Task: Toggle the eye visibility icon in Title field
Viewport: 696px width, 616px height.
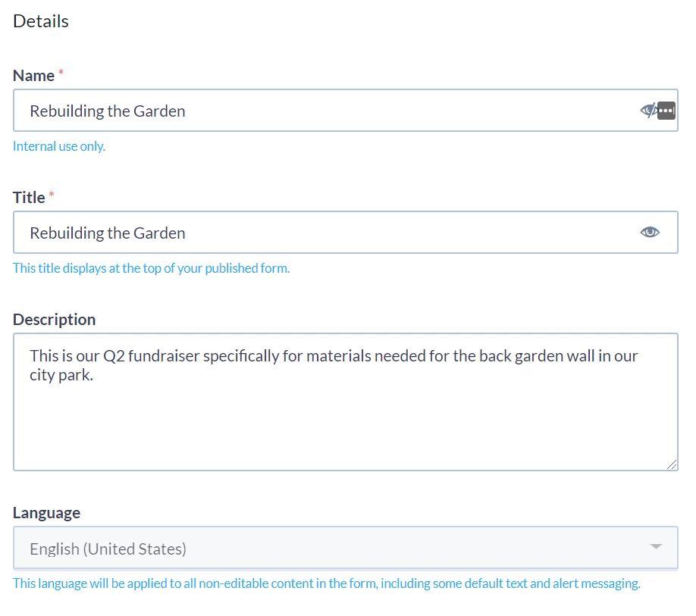Action: pos(650,233)
